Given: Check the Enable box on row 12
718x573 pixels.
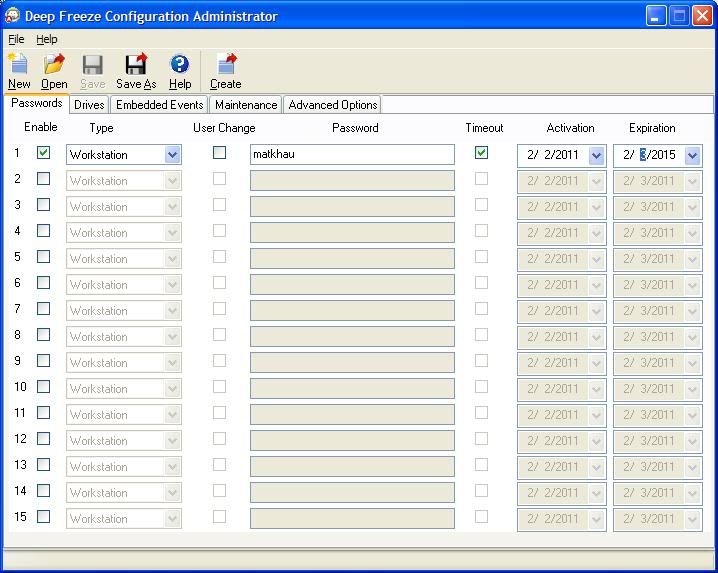Looking at the screenshot, I should tap(44, 439).
